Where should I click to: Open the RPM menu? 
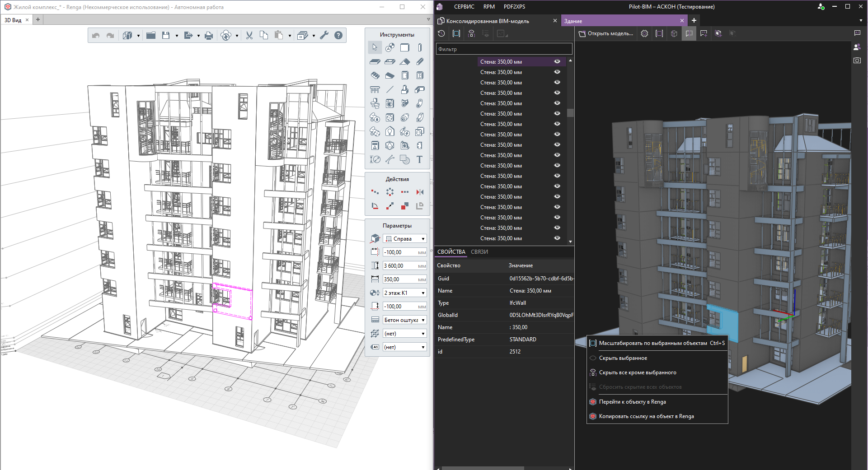[x=489, y=7]
